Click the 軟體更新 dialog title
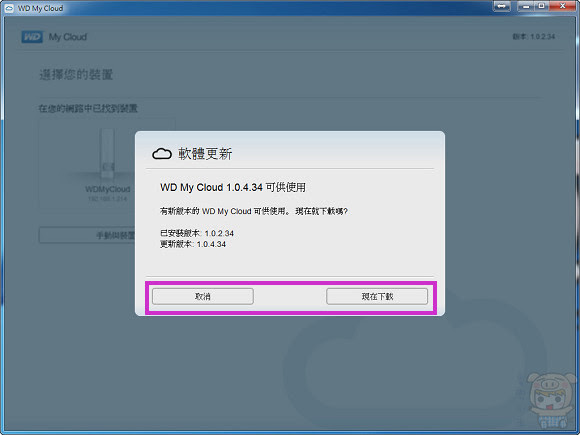The image size is (580, 435). pos(205,154)
